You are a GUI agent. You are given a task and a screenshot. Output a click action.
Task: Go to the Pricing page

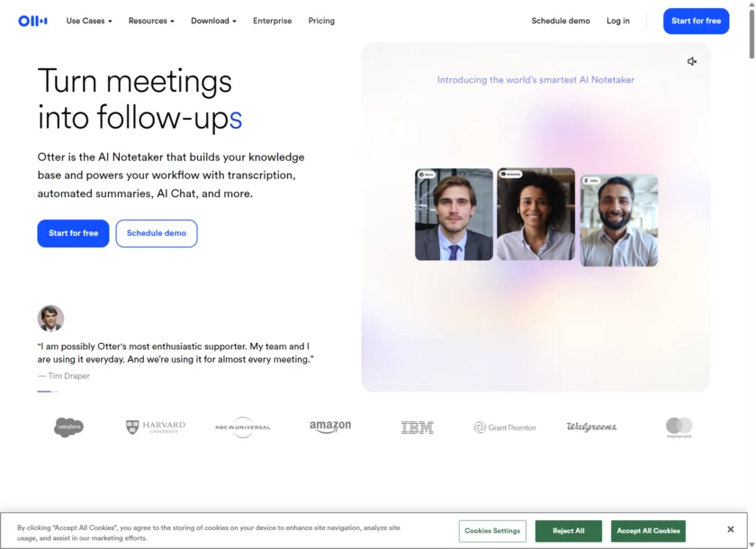tap(321, 21)
